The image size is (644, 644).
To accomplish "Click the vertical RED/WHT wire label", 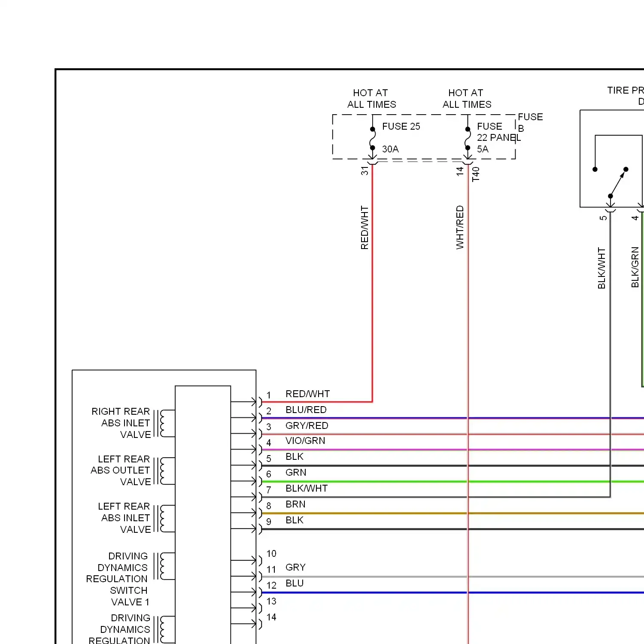I will pyautogui.click(x=365, y=228).
